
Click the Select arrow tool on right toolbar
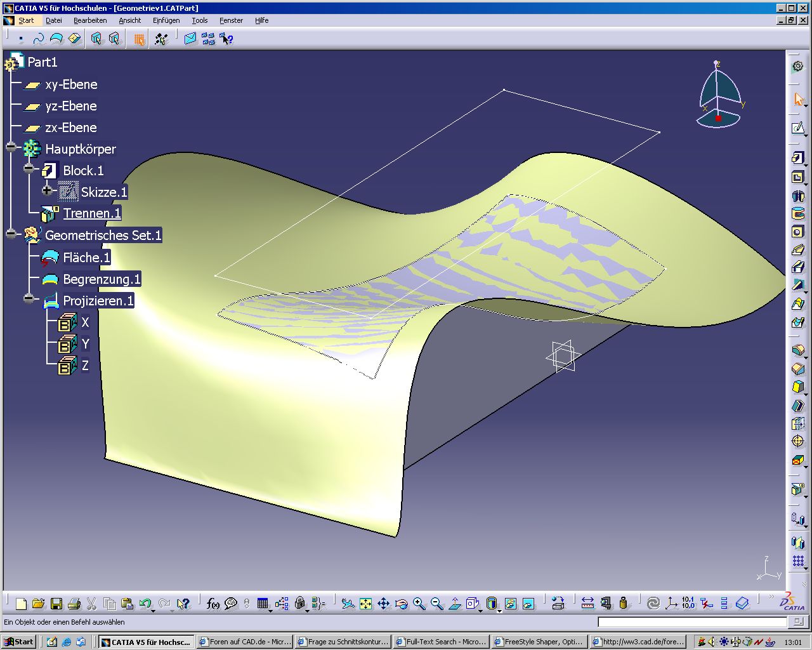coord(798,100)
